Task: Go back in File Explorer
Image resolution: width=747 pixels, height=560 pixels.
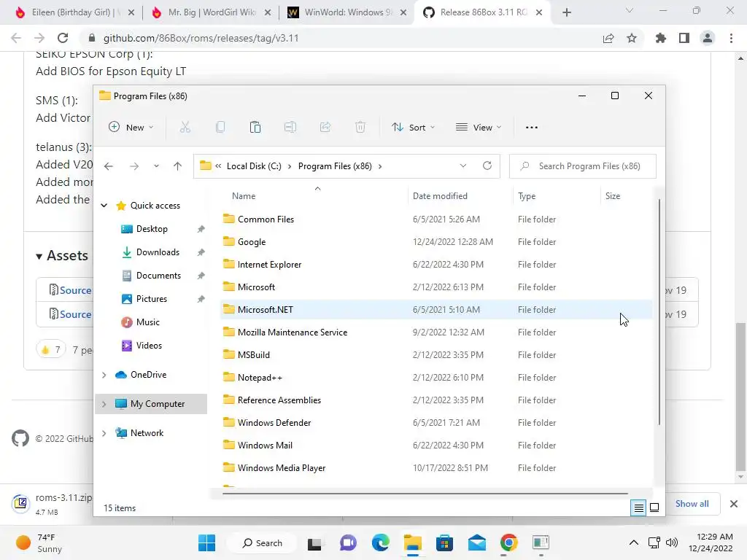Action: click(x=109, y=166)
